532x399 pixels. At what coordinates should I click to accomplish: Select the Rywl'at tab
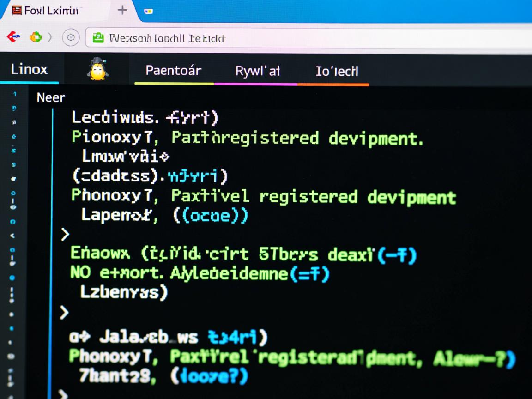257,71
